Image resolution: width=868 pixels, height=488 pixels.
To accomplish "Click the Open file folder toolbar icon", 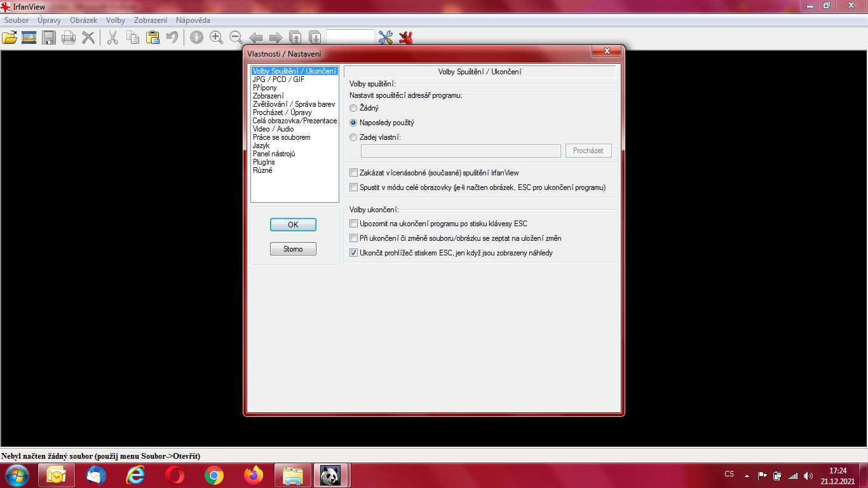I will 9,37.
